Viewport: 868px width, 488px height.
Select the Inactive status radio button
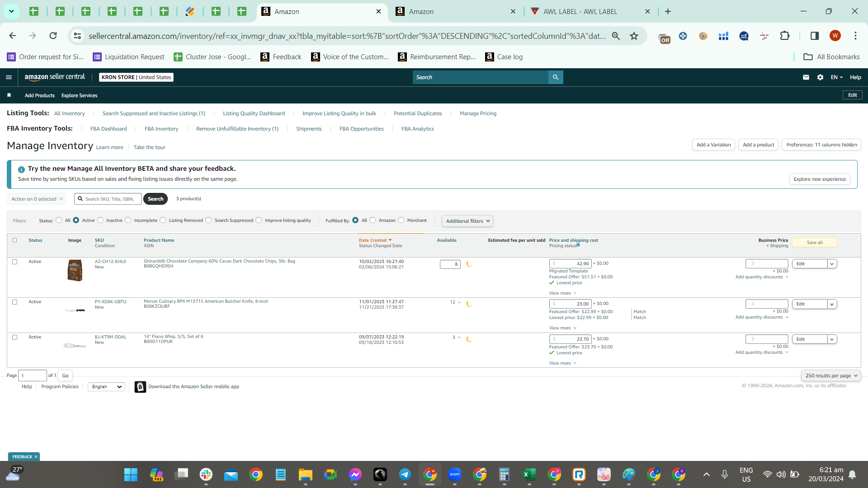[x=100, y=221]
